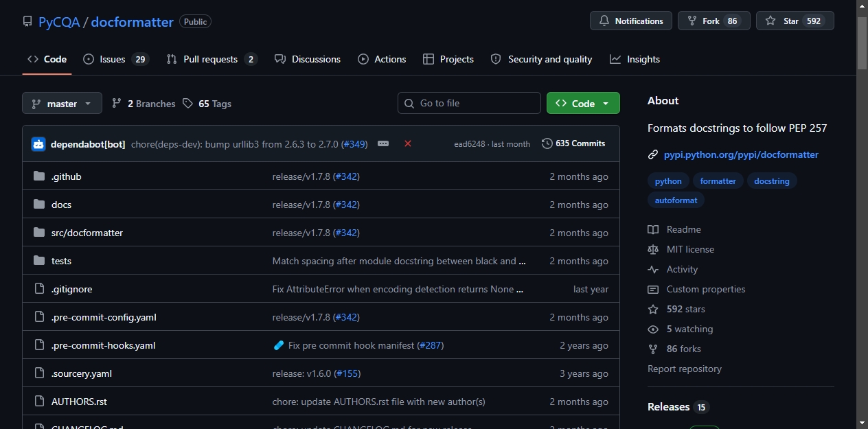
Task: Select the python topic tag
Action: click(x=668, y=181)
